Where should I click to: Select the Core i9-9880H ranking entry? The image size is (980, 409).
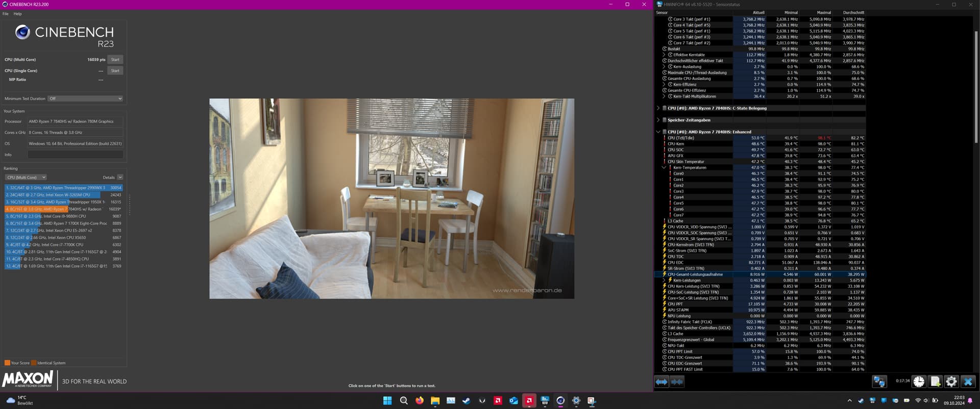[x=64, y=216]
